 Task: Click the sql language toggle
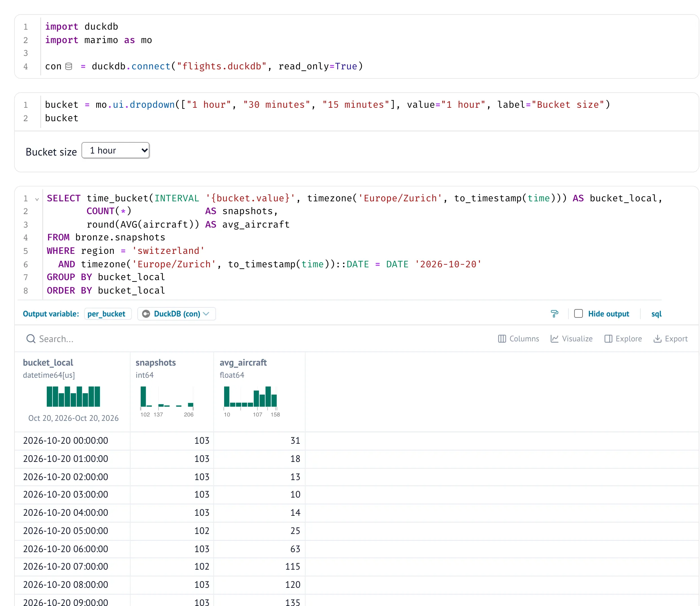tap(656, 314)
